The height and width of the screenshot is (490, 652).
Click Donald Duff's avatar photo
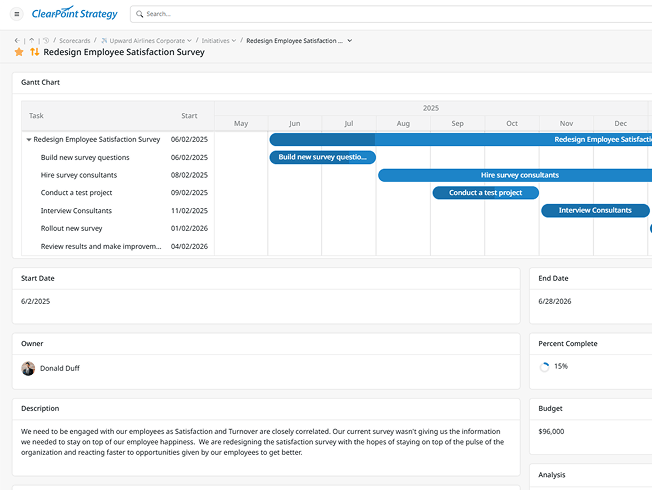coord(28,369)
